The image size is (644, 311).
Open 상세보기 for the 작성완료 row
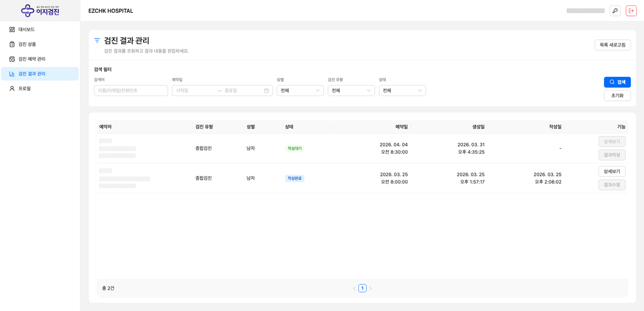611,171
